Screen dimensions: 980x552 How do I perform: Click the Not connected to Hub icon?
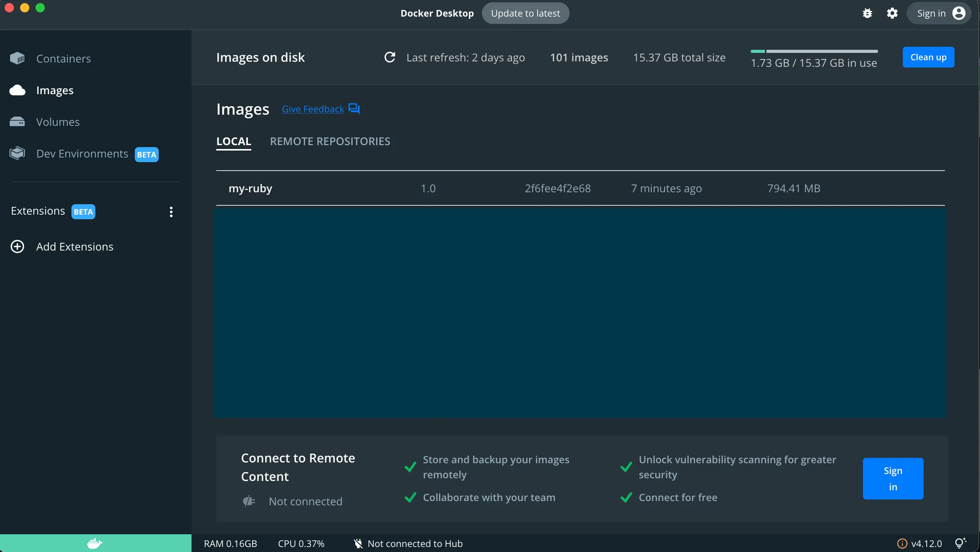(x=358, y=544)
